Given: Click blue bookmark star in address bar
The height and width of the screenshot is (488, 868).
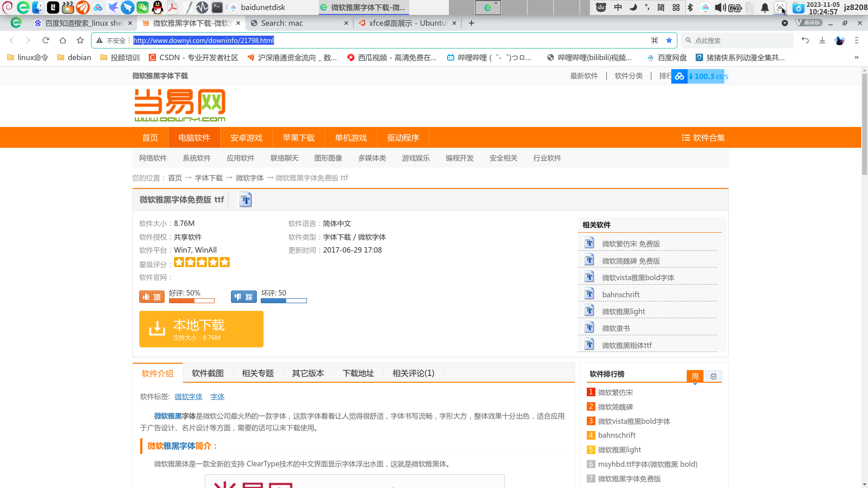Looking at the screenshot, I should point(669,40).
